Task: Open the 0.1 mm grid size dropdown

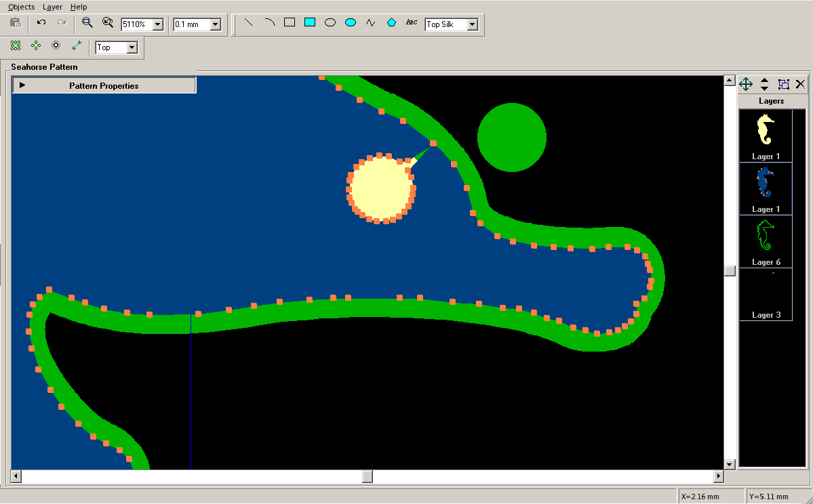Action: coord(216,24)
